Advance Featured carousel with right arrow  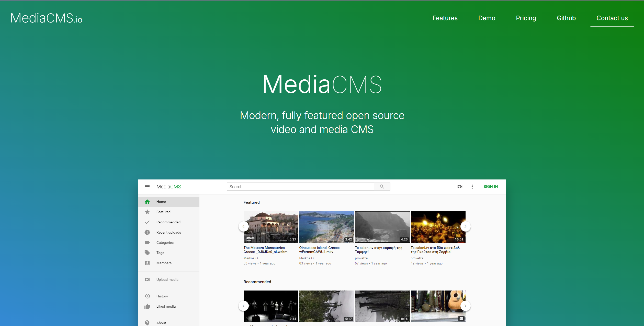coord(465,226)
